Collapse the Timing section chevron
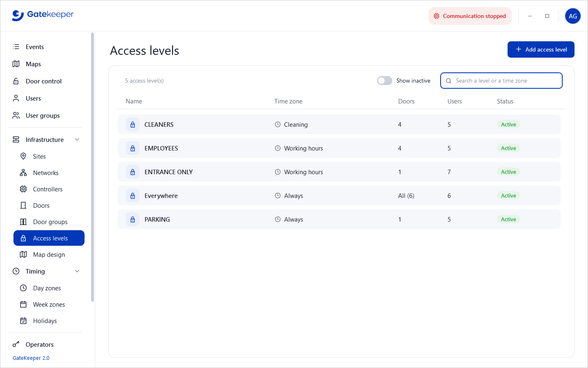 tap(77, 271)
